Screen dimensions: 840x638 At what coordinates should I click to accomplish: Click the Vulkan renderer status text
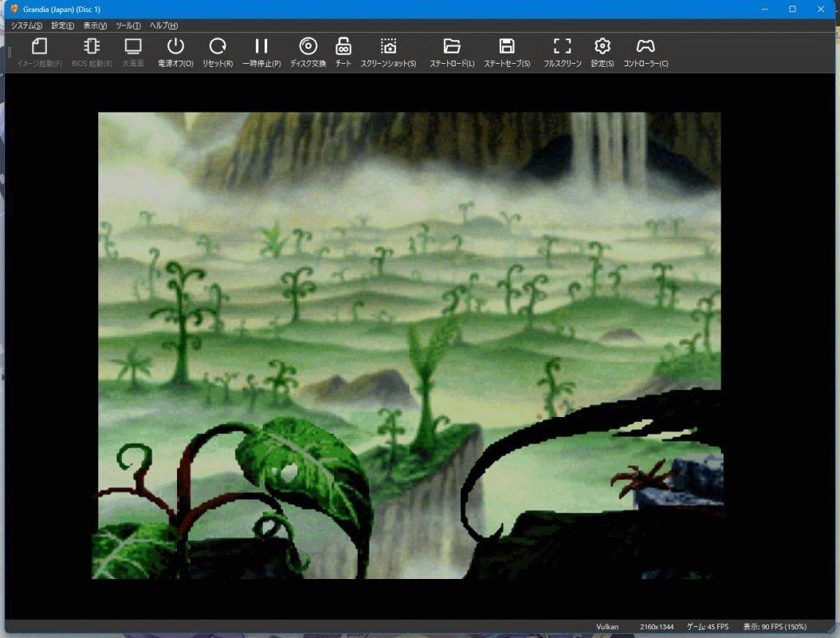(x=607, y=626)
